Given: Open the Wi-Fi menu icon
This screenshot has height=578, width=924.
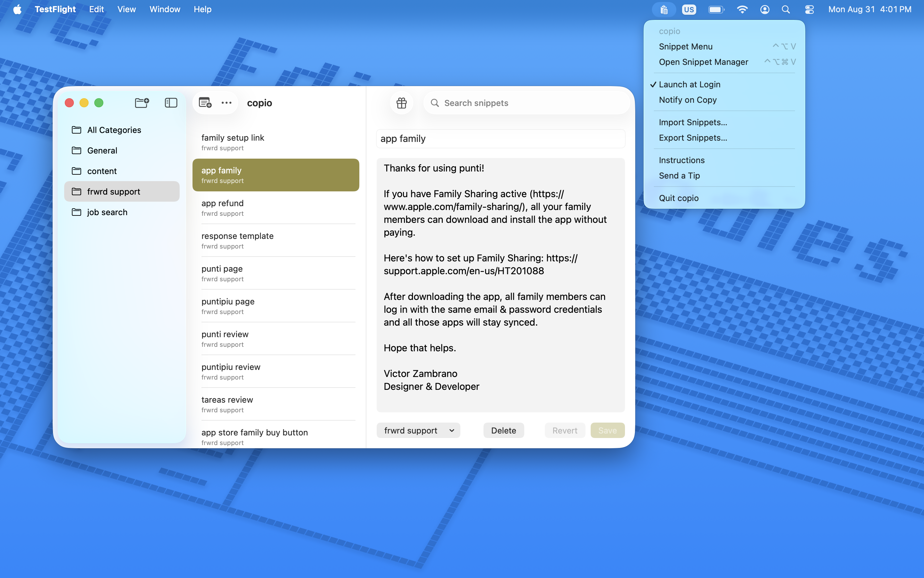Looking at the screenshot, I should [742, 10].
